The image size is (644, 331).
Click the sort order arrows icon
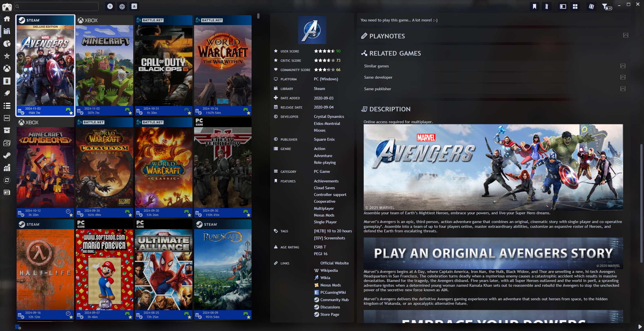click(x=547, y=6)
